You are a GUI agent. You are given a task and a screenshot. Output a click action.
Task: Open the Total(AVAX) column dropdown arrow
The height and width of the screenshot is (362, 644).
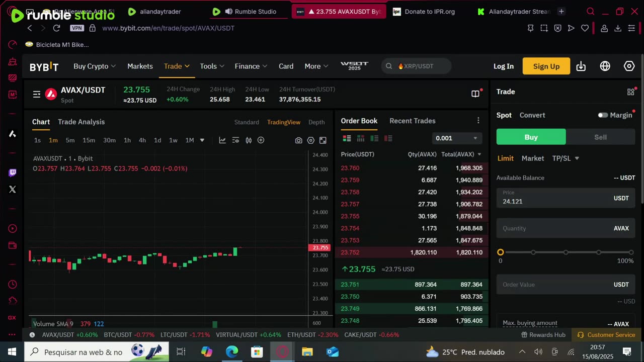pyautogui.click(x=479, y=154)
